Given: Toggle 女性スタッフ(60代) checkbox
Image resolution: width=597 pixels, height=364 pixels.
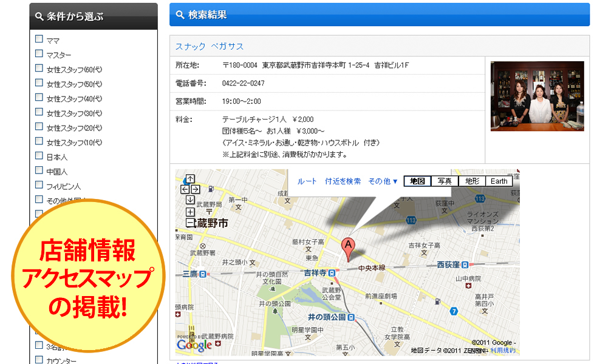Looking at the screenshot, I should [x=39, y=68].
